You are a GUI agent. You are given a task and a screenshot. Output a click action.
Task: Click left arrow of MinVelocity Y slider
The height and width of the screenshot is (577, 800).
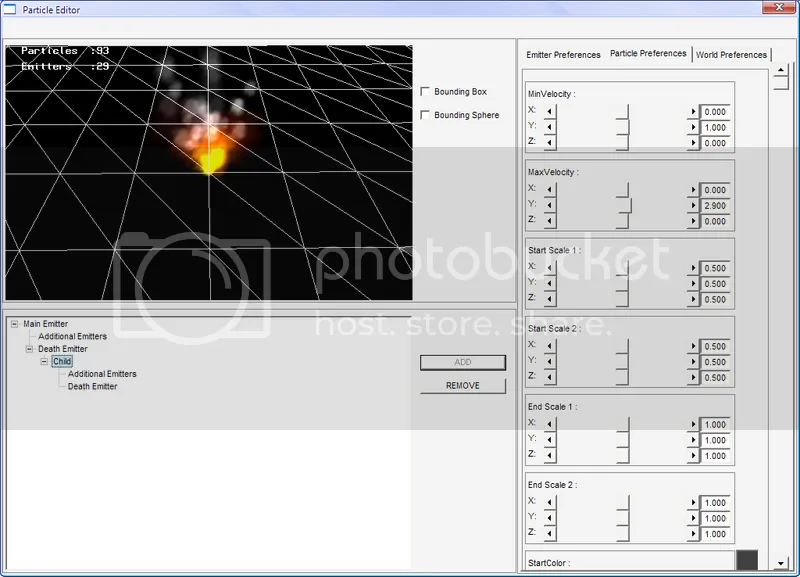pos(549,127)
